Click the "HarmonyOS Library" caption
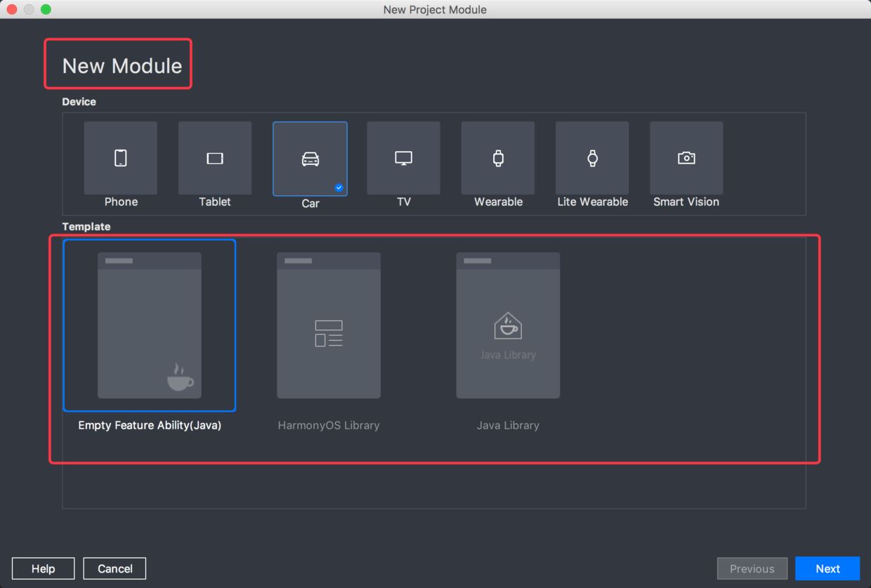The height and width of the screenshot is (588, 871). tap(329, 425)
